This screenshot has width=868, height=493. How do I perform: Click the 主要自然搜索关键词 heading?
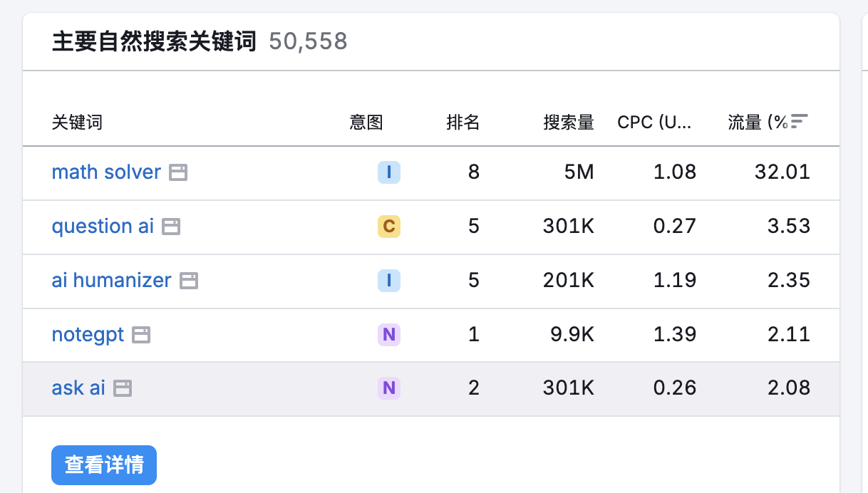[153, 42]
